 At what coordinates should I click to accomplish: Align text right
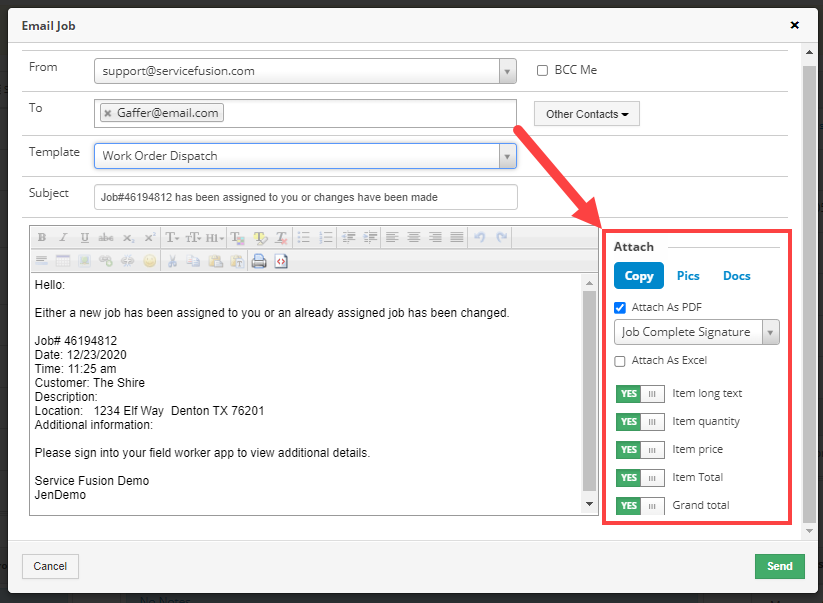click(x=435, y=238)
